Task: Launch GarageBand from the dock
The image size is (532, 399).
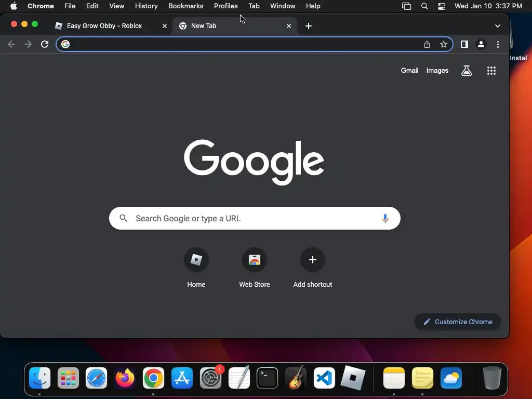Action: pyautogui.click(x=296, y=378)
